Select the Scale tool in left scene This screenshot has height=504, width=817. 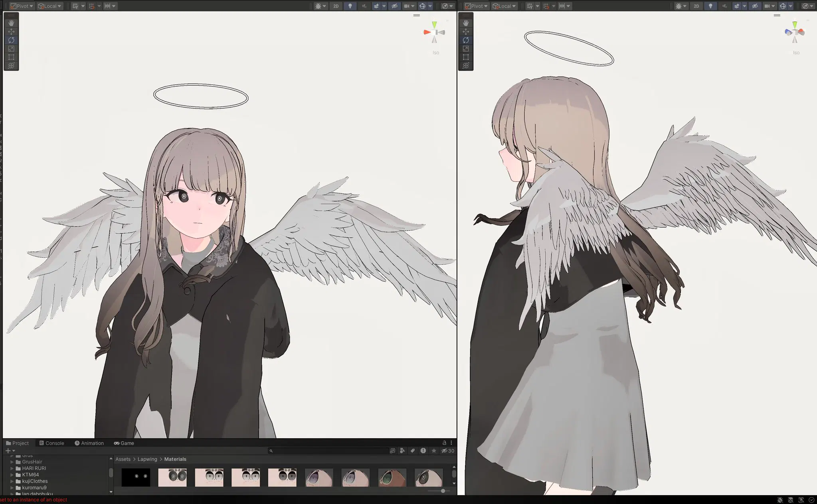coord(11,49)
